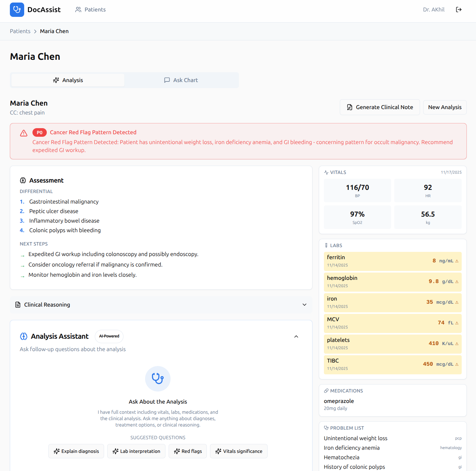Click the large stethoscope icon above Ask About the Analysis
This screenshot has height=471, width=476.
[157, 378]
